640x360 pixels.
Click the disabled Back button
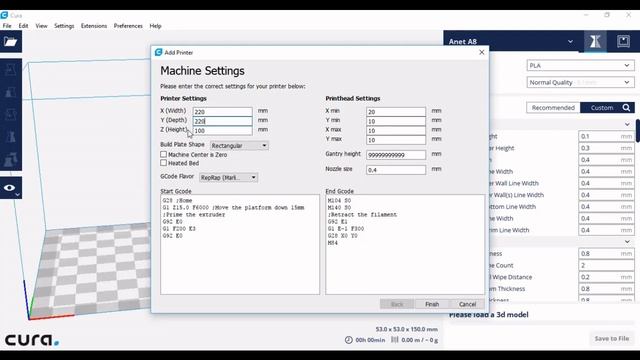click(397, 304)
